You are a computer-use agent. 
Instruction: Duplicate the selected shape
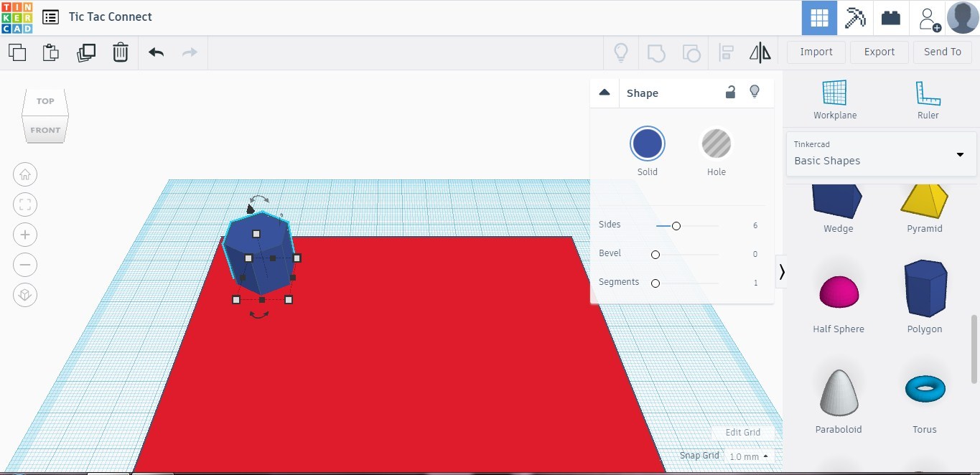point(86,52)
